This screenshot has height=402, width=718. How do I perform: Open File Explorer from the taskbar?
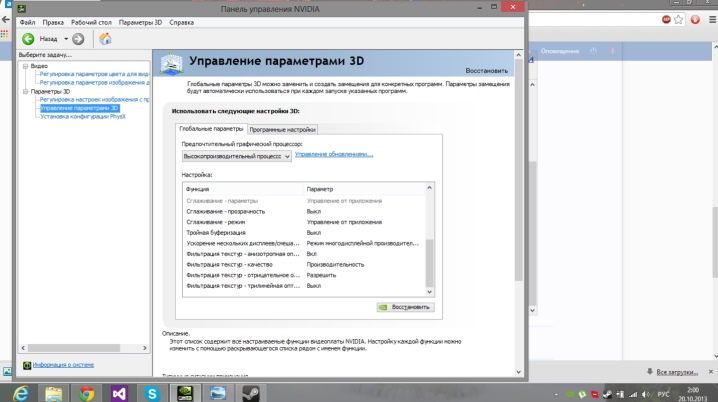point(54,393)
